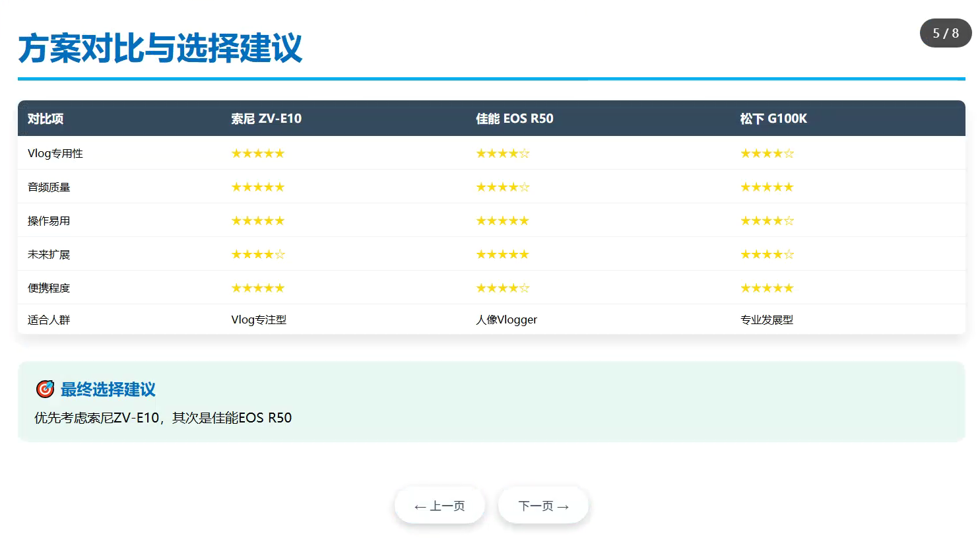Click Panasonic's star rating for Vlog专用性

click(767, 153)
